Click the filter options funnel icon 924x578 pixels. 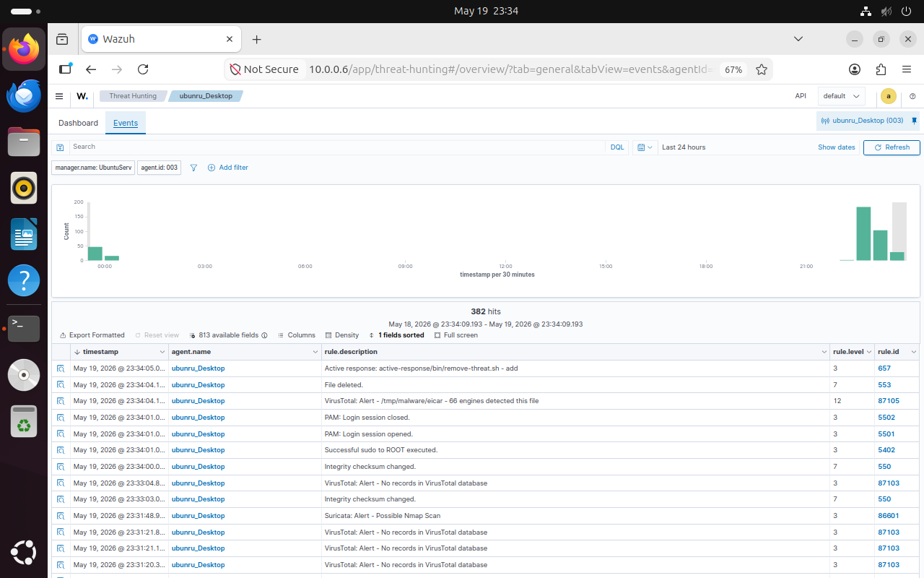pyautogui.click(x=193, y=168)
